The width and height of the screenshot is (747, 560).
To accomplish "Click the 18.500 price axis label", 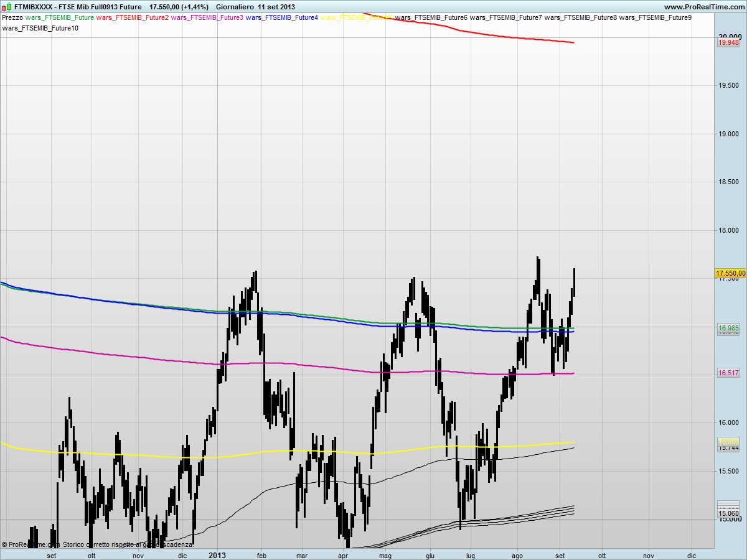I will (728, 182).
